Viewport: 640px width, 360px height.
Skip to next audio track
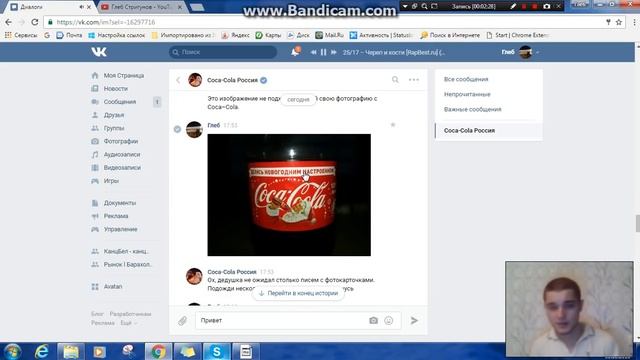pyautogui.click(x=333, y=52)
